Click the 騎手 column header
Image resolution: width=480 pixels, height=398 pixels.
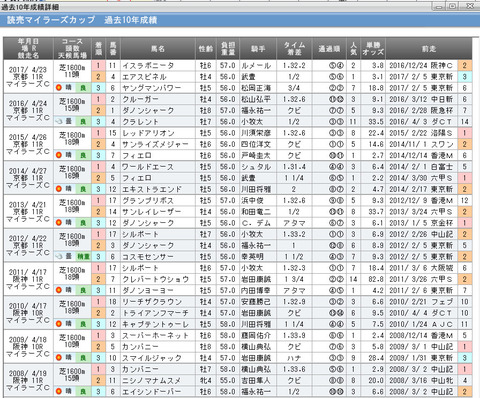[x=258, y=49]
